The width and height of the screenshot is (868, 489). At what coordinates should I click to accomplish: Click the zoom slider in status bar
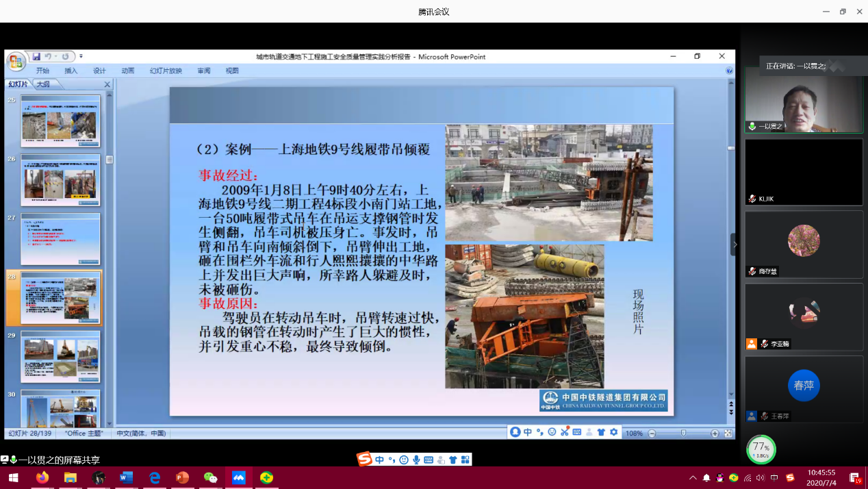(x=683, y=434)
